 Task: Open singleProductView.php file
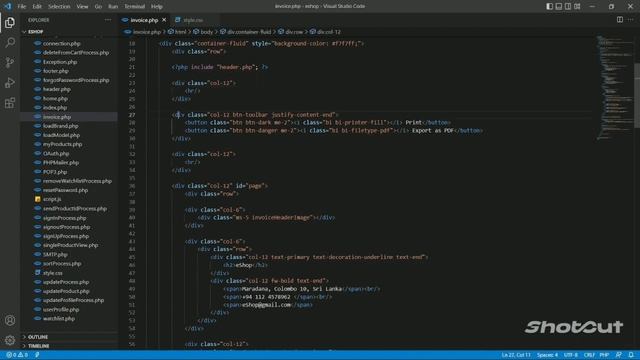click(70, 245)
